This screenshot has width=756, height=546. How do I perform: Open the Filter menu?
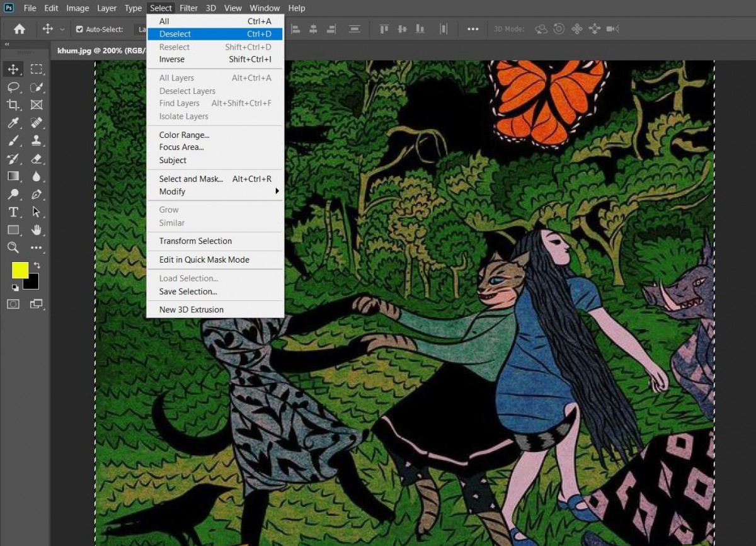click(x=188, y=8)
